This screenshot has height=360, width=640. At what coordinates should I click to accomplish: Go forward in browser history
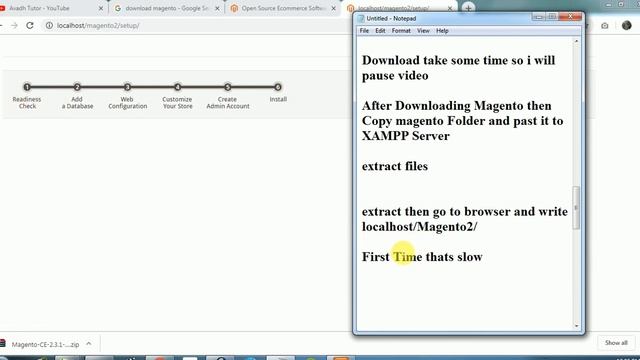[14, 25]
